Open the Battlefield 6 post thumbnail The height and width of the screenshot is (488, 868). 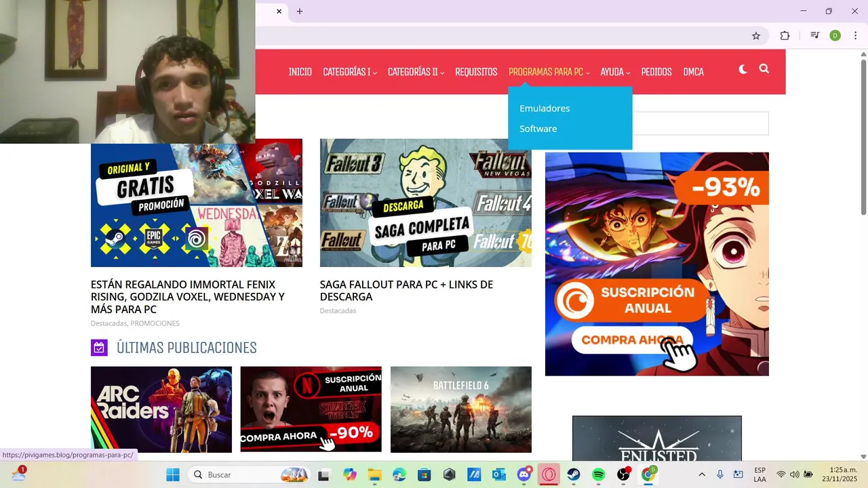click(461, 409)
